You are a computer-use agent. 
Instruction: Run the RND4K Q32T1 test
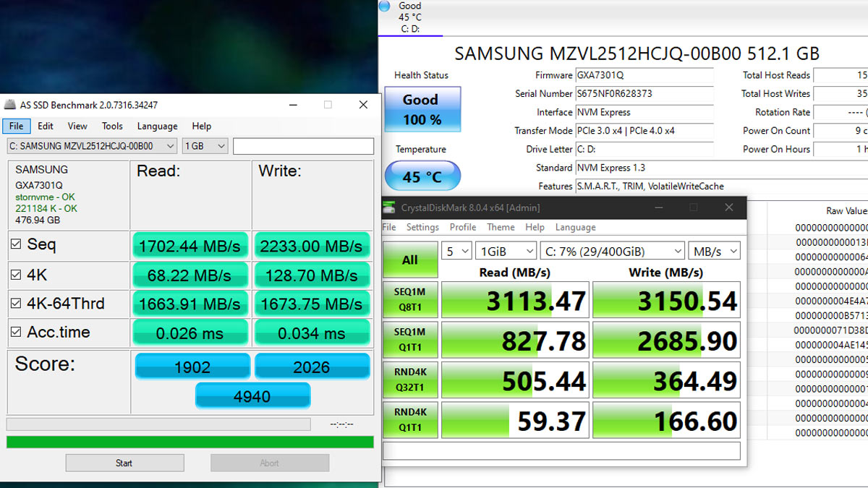[410, 380]
